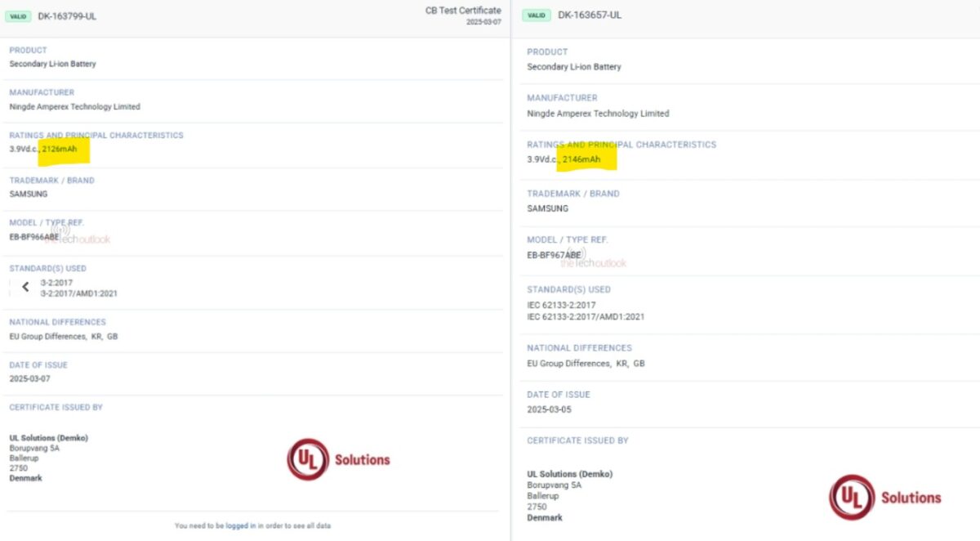Select certificate number DK-163799-UL
Viewport: 980px width, 541px height.
coord(67,16)
